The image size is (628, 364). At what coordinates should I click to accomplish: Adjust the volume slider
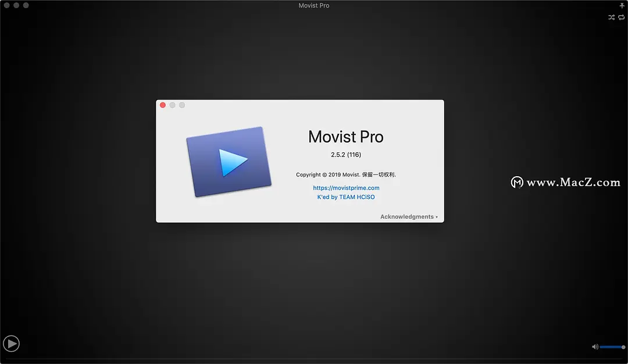coord(612,347)
